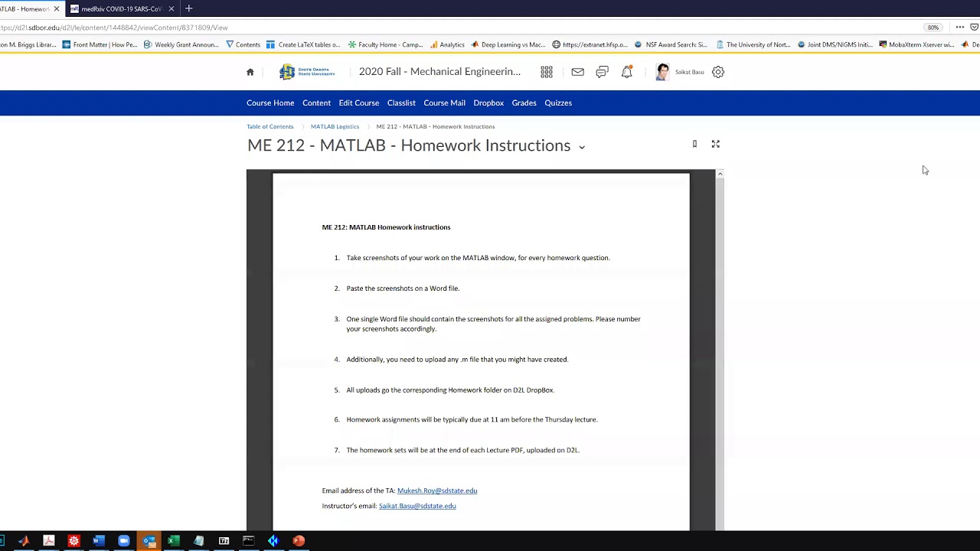Screen dimensions: 980x551
Task: Bookmark this topic with the bookmark icon
Action: click(694, 144)
